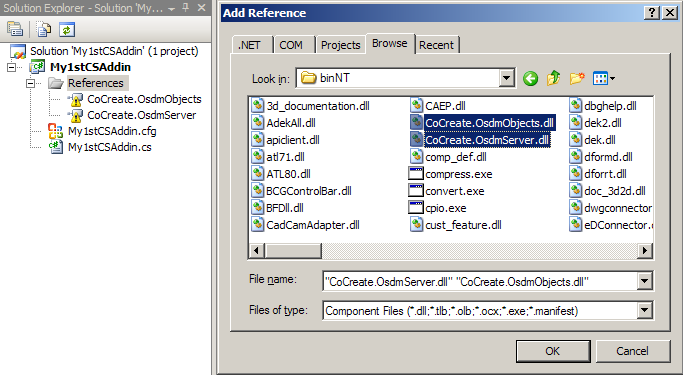Open the Views menu icon
This screenshot has height=375, width=683.
604,78
